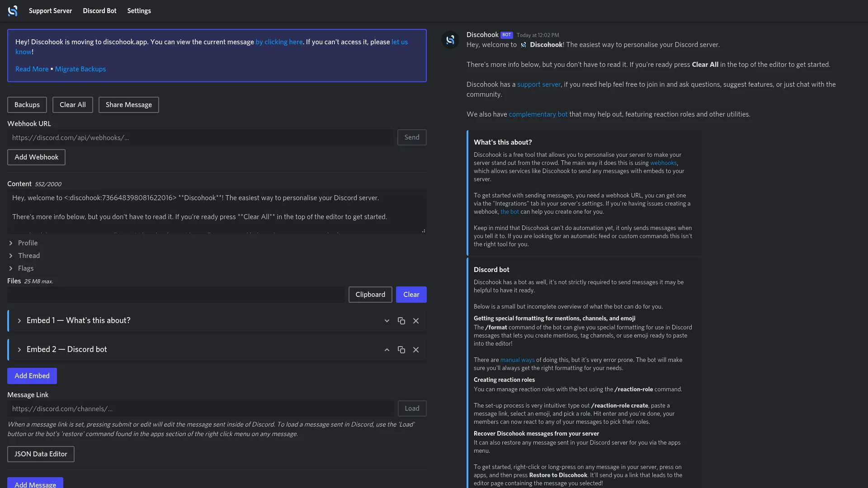The height and width of the screenshot is (488, 868).
Task: Move Embed 1 down with chevron arrow
Action: point(387,321)
